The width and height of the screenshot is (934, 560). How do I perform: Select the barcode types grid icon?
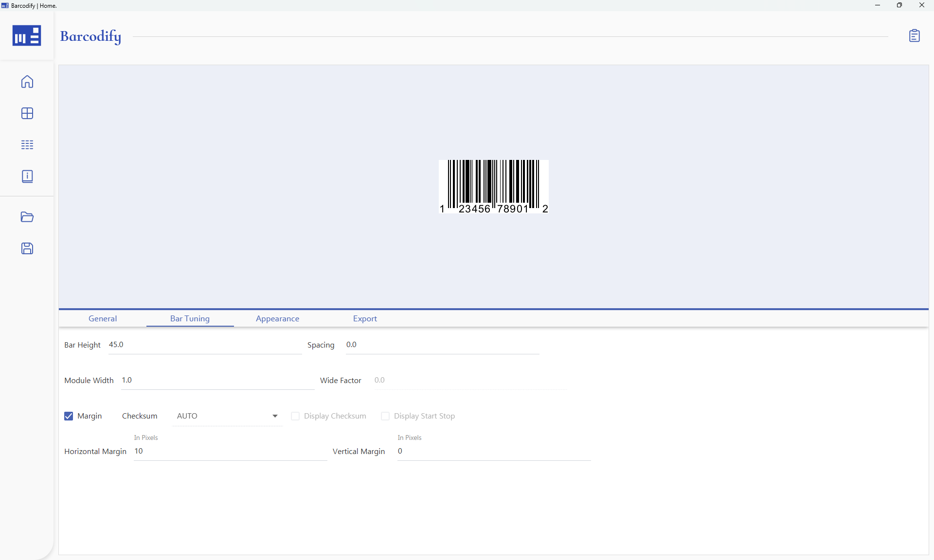point(27,113)
